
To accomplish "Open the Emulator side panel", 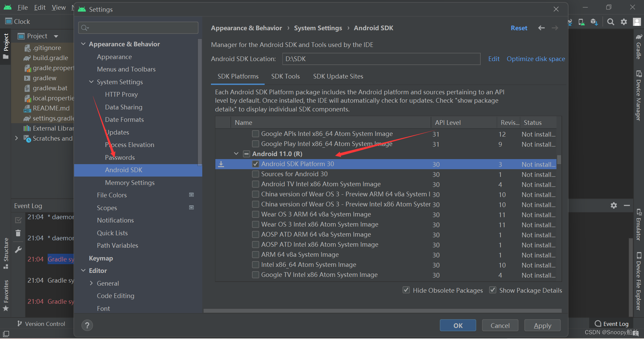I will coord(639,225).
